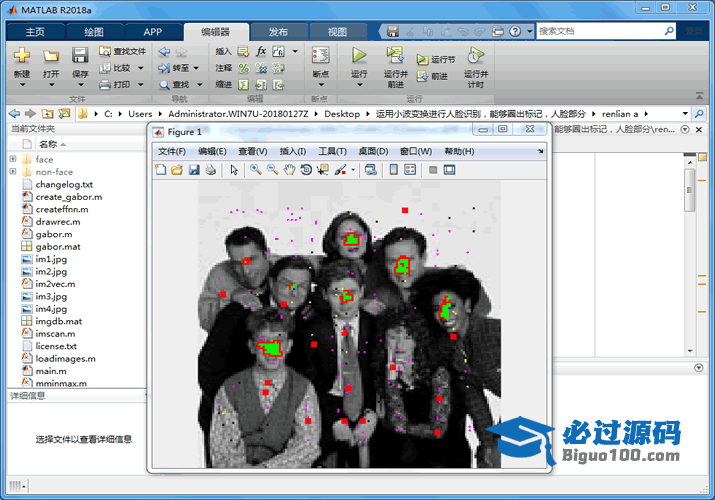715x500 pixels.
Task: Expand the non-face folder tree node
Action: pos(13,172)
